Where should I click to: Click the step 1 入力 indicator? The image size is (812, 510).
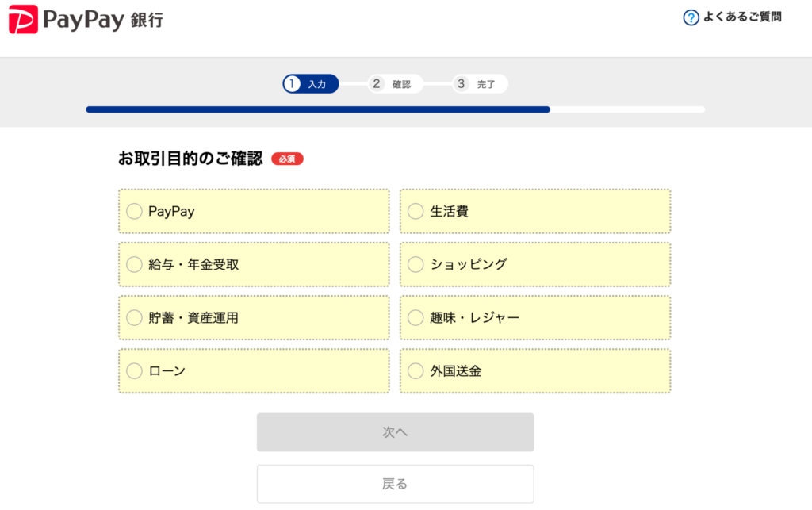pos(311,84)
